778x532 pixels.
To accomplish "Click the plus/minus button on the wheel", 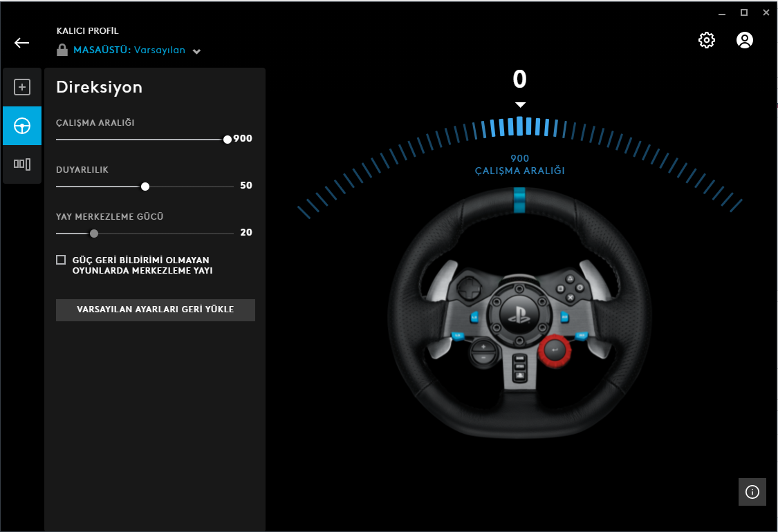I will coord(484,352).
